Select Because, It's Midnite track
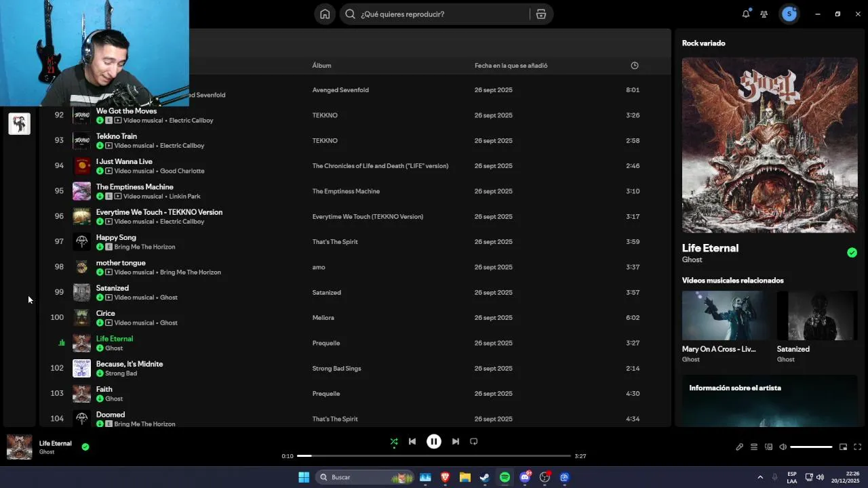Viewport: 868px width, 488px height. pyautogui.click(x=130, y=364)
